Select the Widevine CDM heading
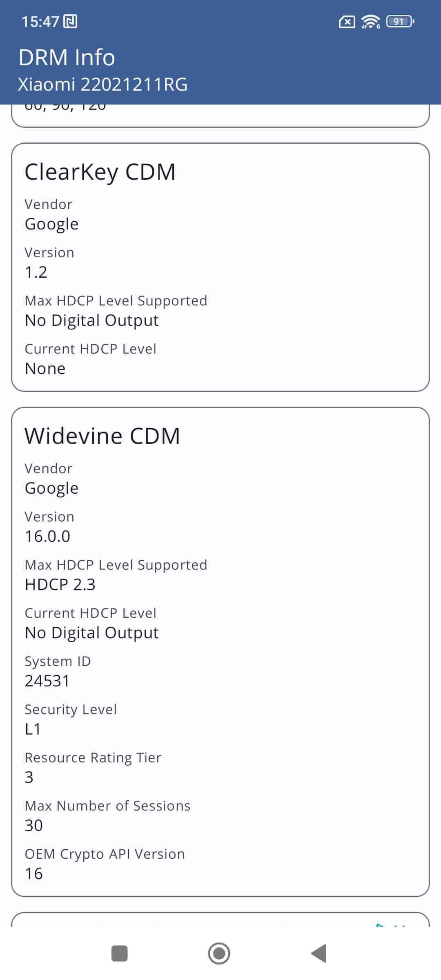The width and height of the screenshot is (441, 980). pyautogui.click(x=102, y=436)
